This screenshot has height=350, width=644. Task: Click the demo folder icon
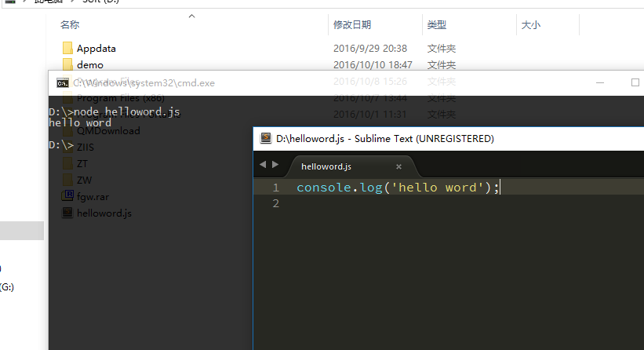pos(67,65)
